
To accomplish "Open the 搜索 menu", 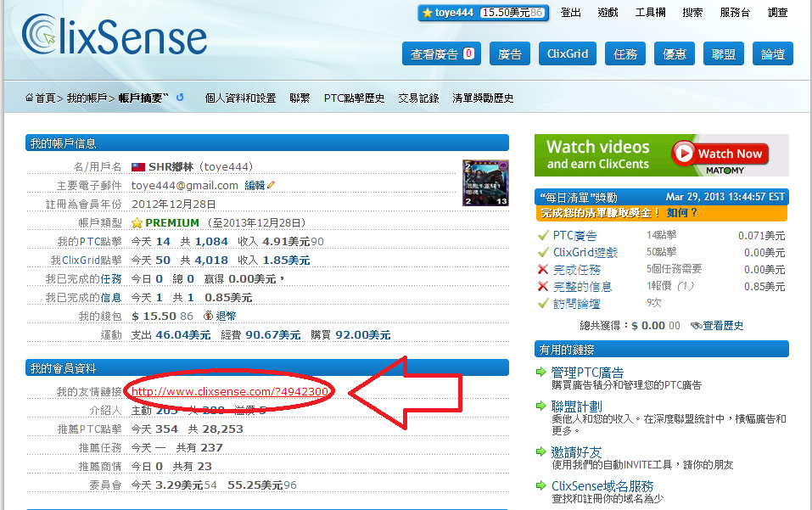I will (692, 13).
